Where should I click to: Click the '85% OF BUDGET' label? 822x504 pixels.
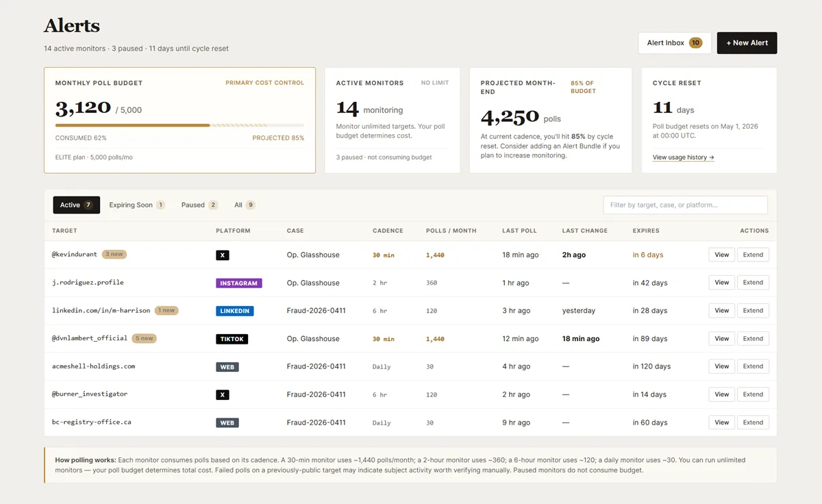pyautogui.click(x=583, y=87)
